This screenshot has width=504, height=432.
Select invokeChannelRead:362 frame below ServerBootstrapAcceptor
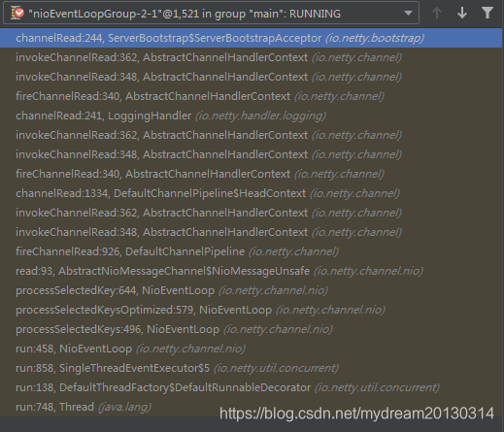(251, 57)
